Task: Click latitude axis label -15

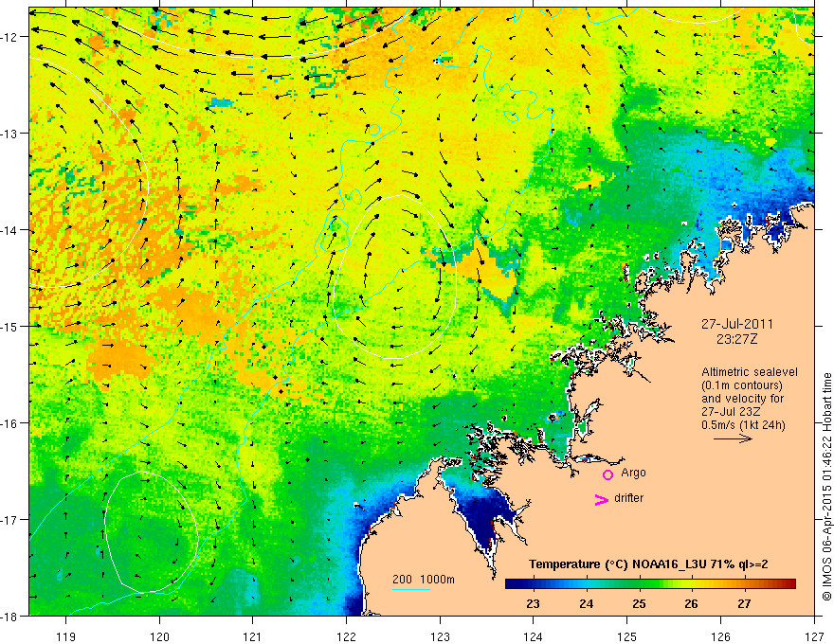Action: [x=9, y=326]
